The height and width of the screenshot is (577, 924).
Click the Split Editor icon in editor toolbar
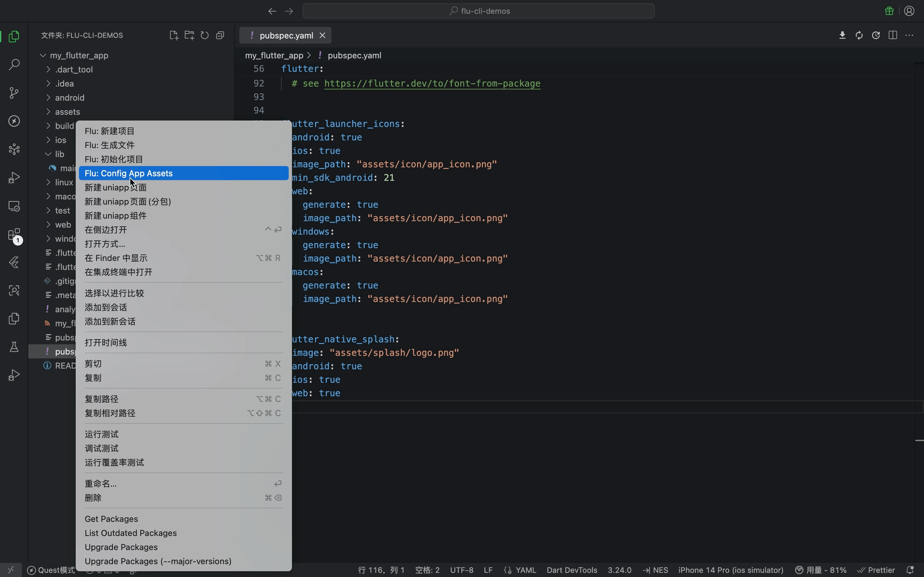[x=893, y=35]
